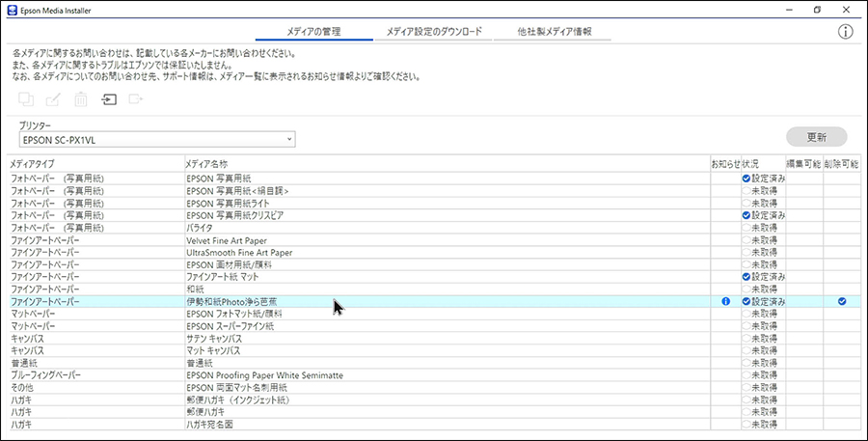Click the copy media icon in toolbar
The image size is (868, 441).
coord(26,99)
